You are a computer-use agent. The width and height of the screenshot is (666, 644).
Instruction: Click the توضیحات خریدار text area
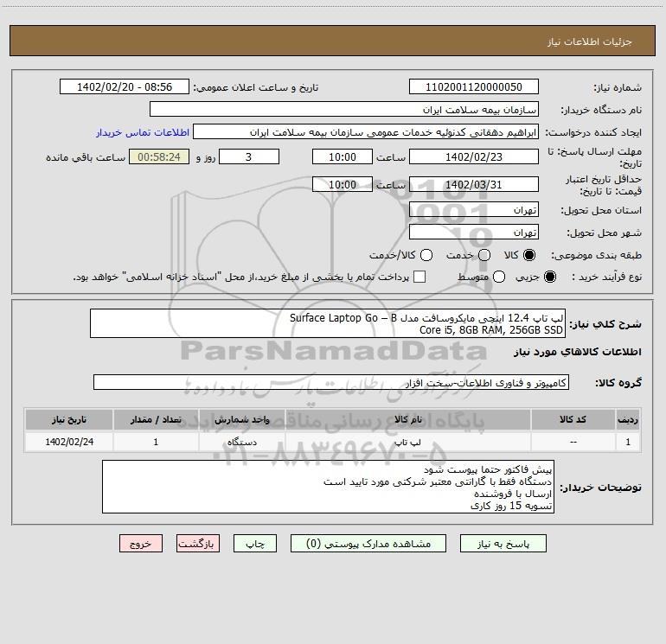coord(328,487)
